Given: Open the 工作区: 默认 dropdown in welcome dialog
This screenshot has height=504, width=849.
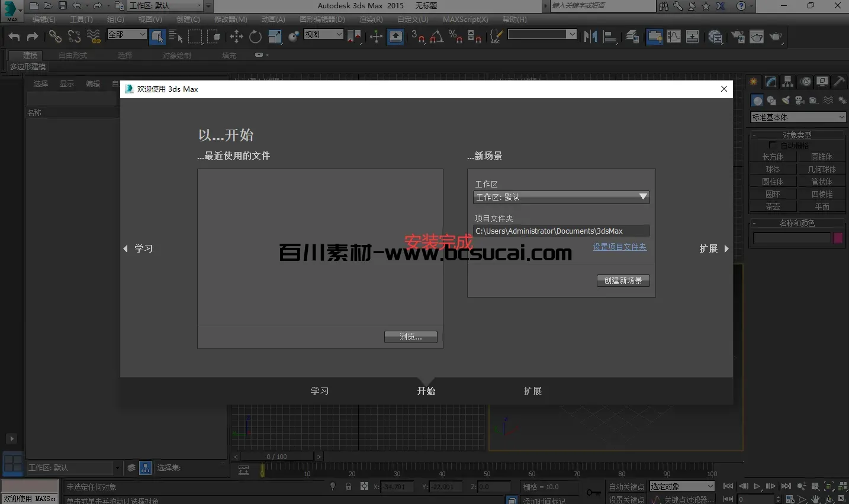Looking at the screenshot, I should click(x=561, y=197).
